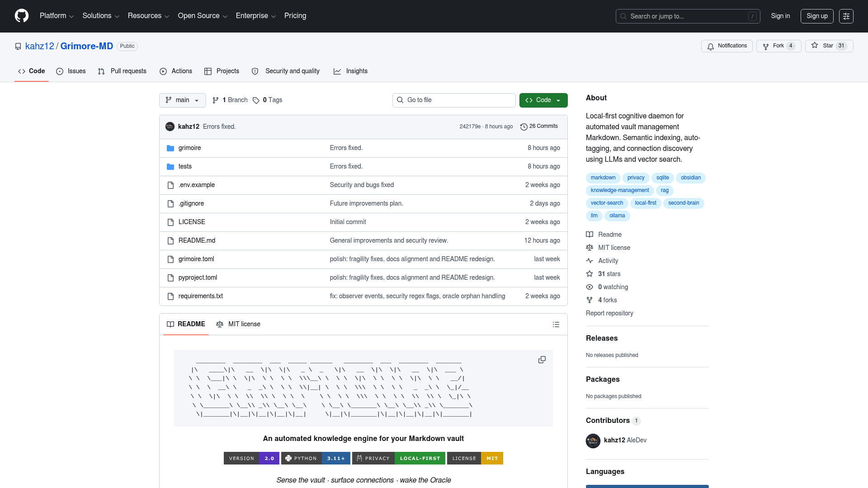The height and width of the screenshot is (488, 868).
Task: Expand the Resources menu
Action: click(148, 16)
